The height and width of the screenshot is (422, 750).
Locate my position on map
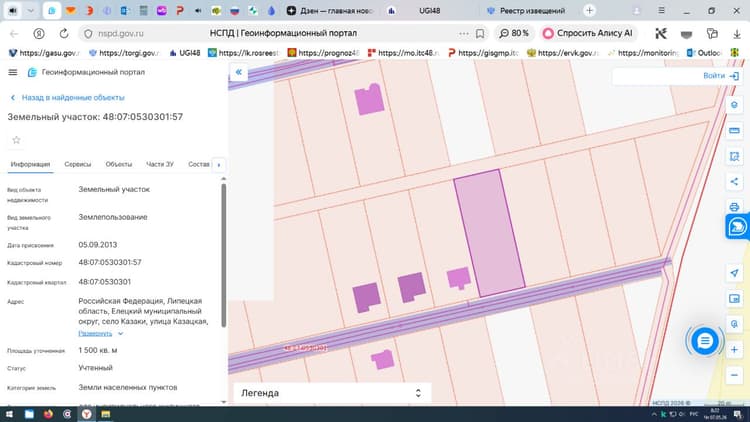tap(734, 273)
